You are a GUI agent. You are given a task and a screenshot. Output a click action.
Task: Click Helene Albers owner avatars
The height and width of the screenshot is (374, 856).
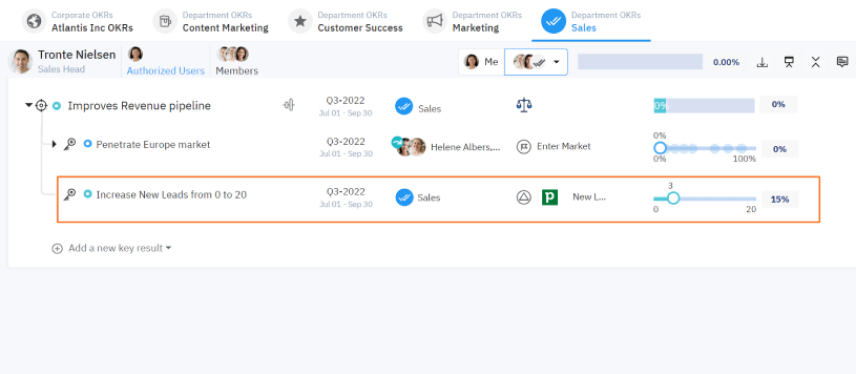point(409,146)
